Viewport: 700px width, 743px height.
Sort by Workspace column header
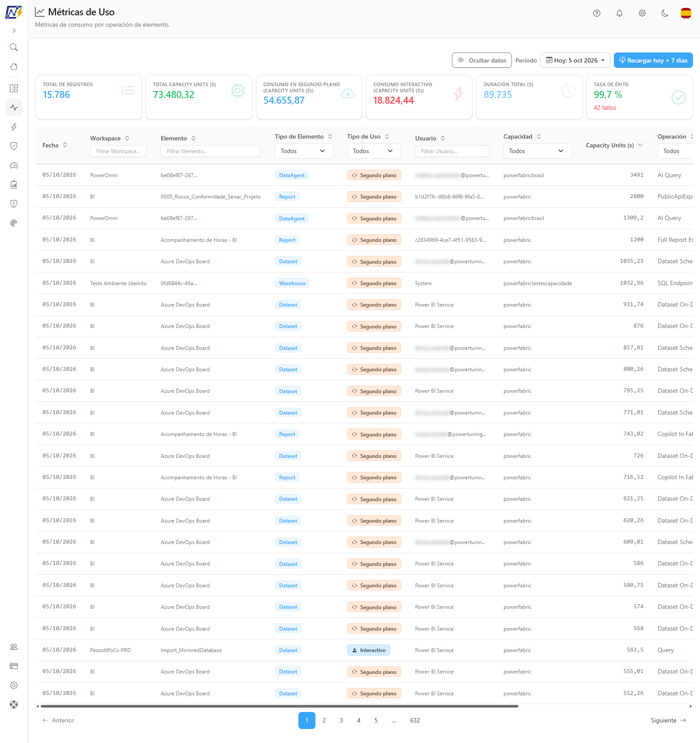tap(110, 138)
